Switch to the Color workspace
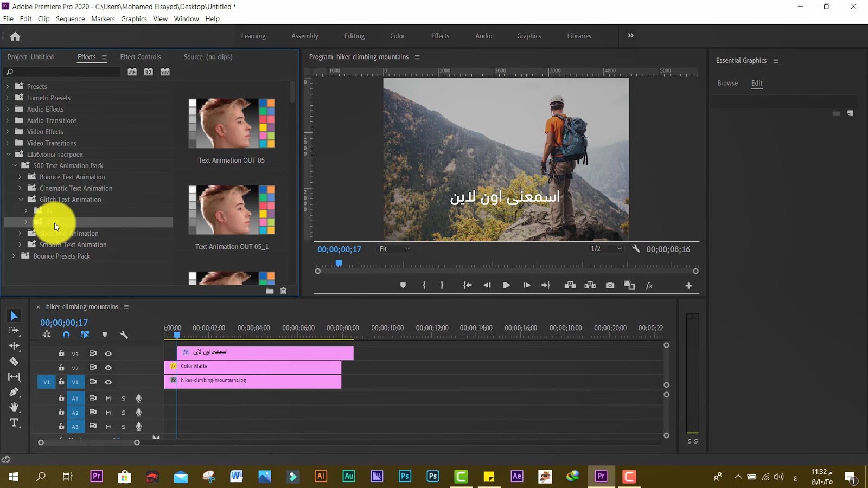This screenshot has width=868, height=488. coord(397,36)
